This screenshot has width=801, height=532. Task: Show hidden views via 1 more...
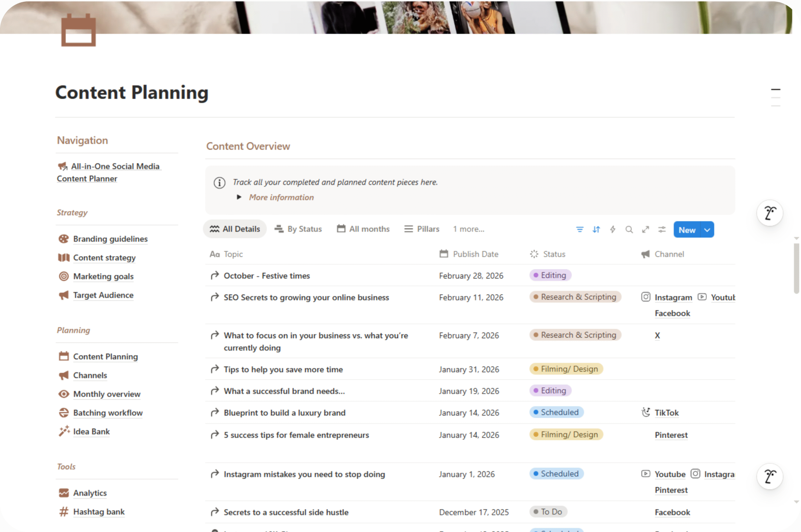(468, 229)
